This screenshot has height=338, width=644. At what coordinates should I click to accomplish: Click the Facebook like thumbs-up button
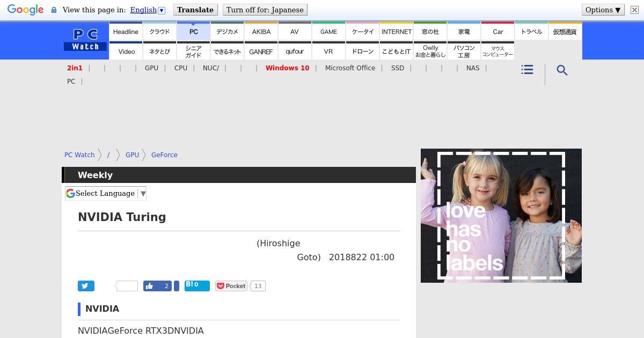(x=157, y=286)
